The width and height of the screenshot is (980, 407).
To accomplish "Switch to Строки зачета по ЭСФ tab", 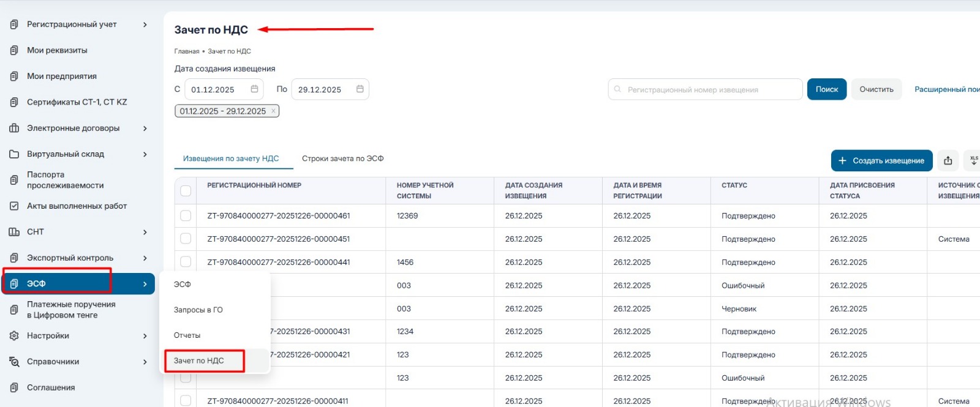I will pyautogui.click(x=342, y=159).
